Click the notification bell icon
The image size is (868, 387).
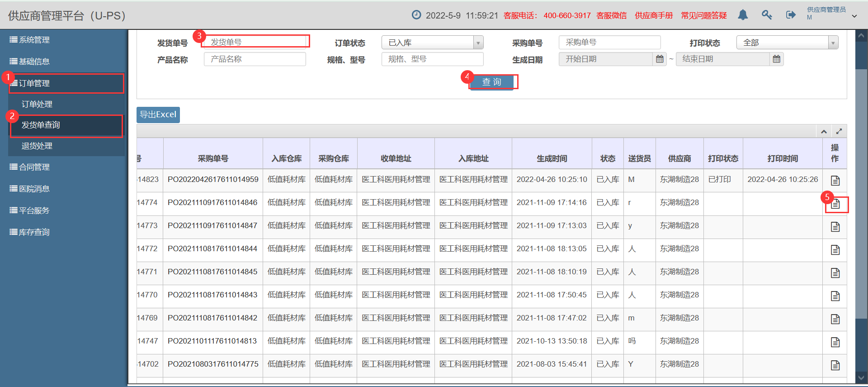743,15
